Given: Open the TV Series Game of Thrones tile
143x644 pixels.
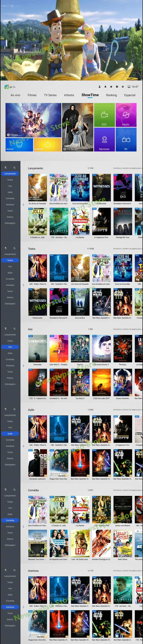Looking at the screenshot, I should (78, 127).
